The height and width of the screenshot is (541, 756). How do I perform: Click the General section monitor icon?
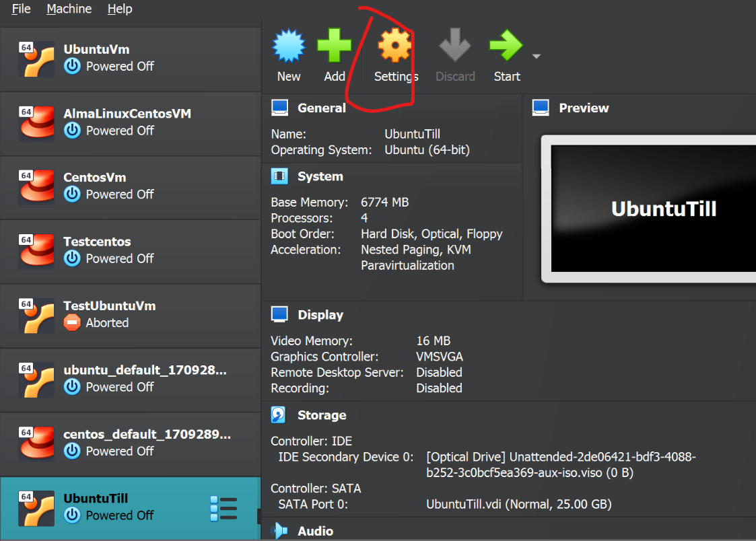point(279,108)
